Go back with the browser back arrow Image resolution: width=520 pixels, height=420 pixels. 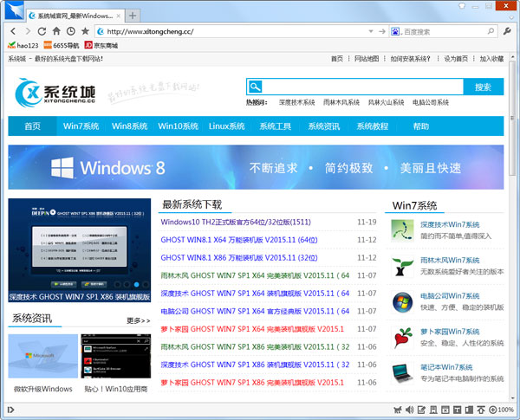[x=13, y=31]
